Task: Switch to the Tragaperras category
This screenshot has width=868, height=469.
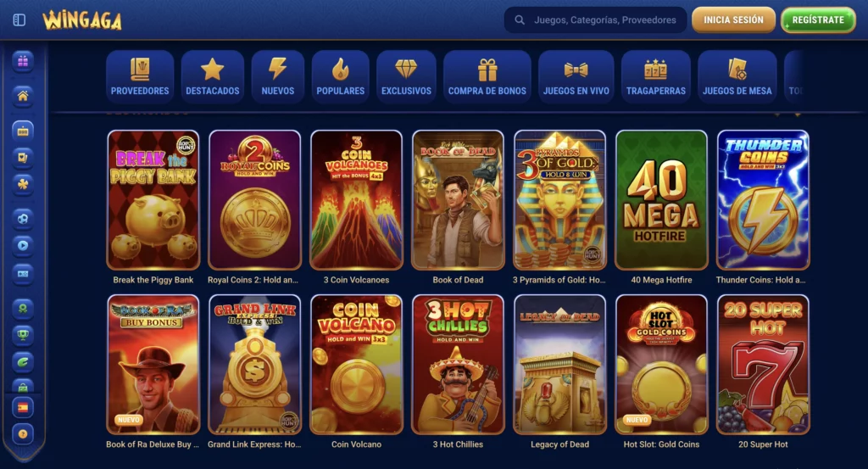Action: click(x=656, y=76)
